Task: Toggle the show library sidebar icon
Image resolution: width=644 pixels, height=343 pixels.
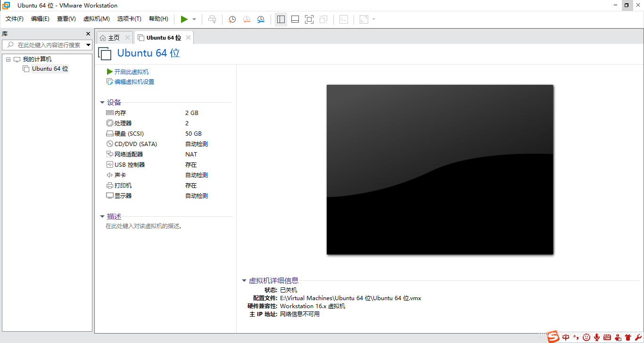Action: 281,19
